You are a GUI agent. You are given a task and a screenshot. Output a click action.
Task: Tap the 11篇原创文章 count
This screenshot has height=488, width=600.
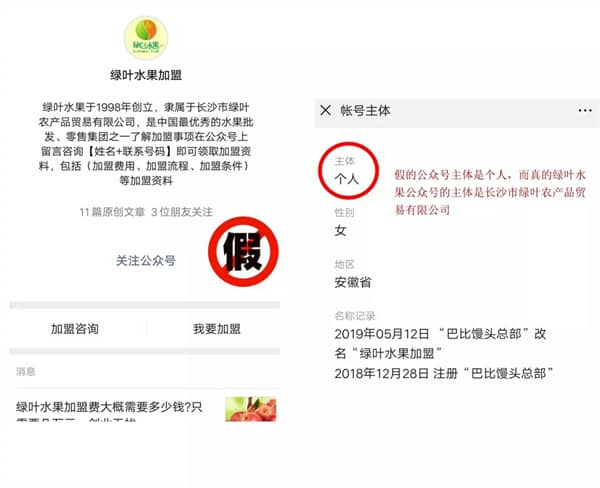(112, 212)
